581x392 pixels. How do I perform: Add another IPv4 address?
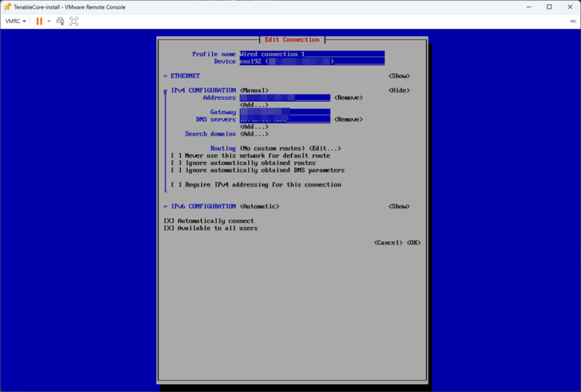pos(254,105)
